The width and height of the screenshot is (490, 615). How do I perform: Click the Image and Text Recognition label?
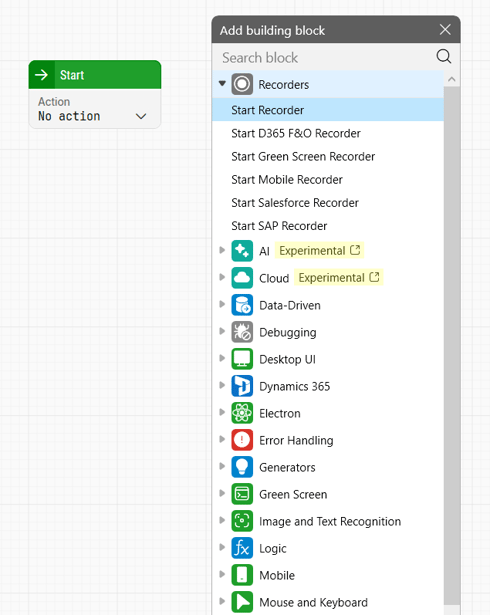(x=330, y=522)
